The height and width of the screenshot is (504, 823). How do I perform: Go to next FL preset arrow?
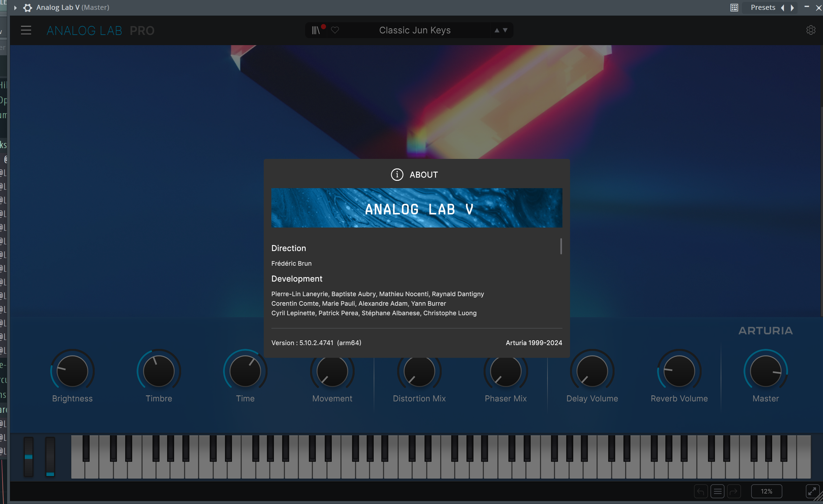pos(792,8)
